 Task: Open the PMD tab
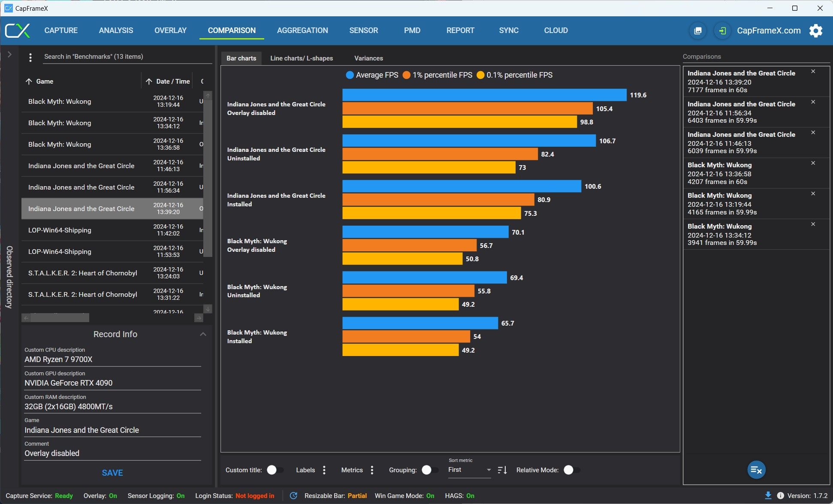point(412,30)
